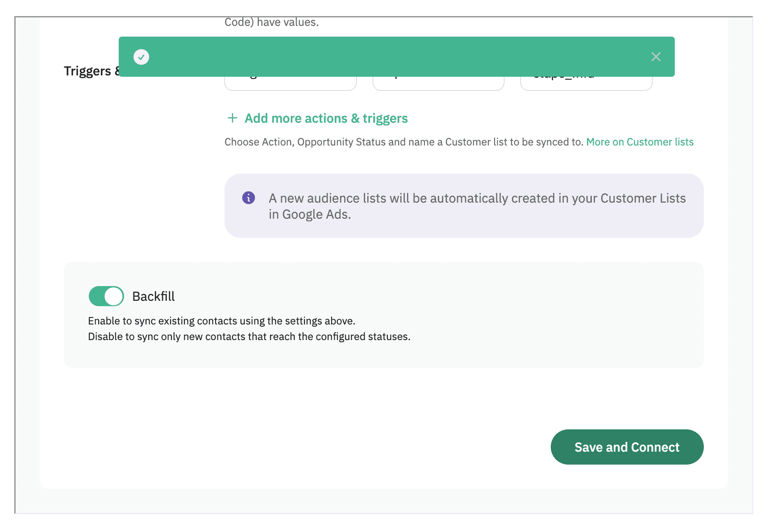Open the first trigger dropdown field

coord(290,83)
